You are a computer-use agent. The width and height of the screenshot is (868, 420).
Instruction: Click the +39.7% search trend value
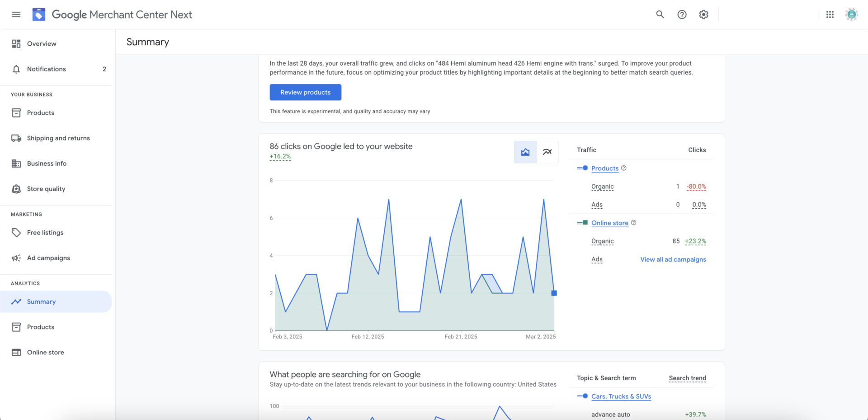coord(695,415)
